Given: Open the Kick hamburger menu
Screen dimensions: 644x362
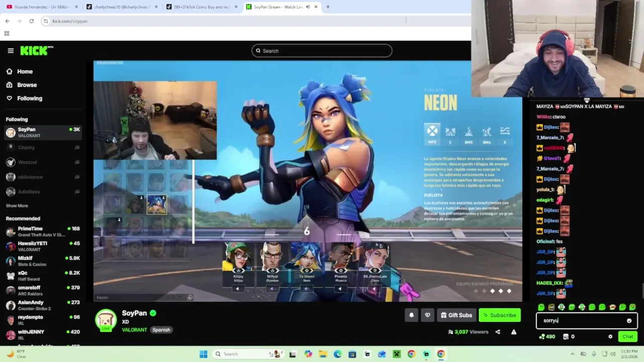Looking at the screenshot, I should click(x=11, y=50).
